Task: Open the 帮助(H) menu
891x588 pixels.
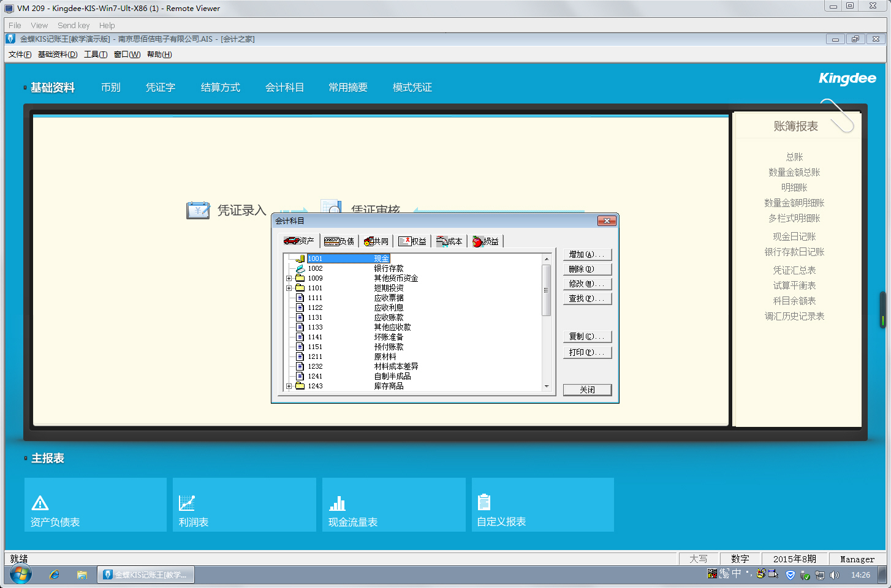Action: click(x=159, y=55)
